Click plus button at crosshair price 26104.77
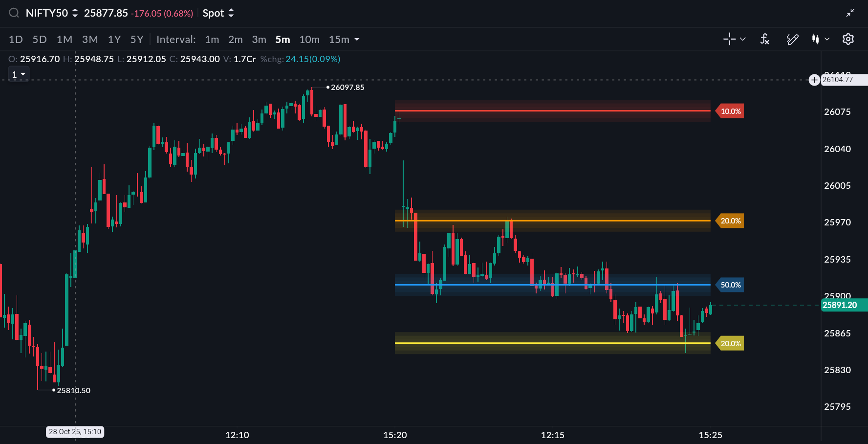Screen dimensions: 868x444 click(x=814, y=80)
